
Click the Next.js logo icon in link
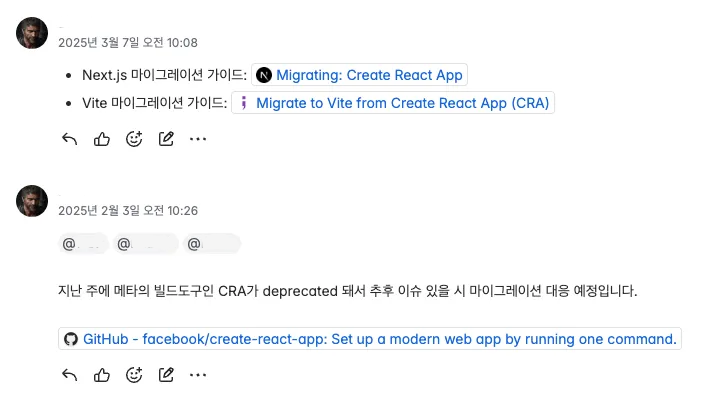(264, 75)
